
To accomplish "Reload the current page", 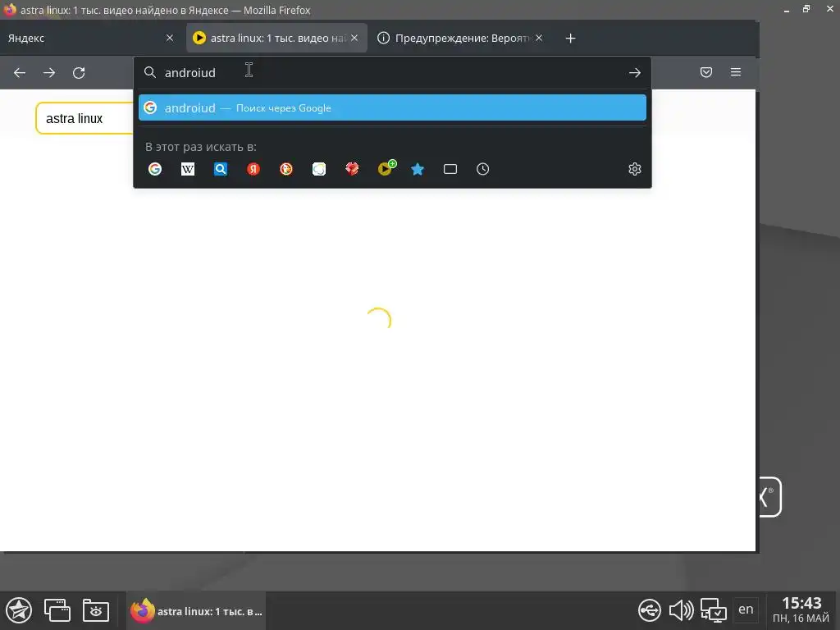I will [x=79, y=72].
